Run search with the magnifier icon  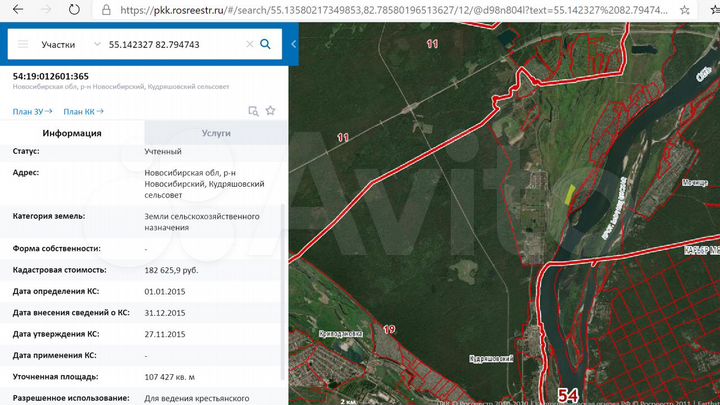(x=265, y=44)
